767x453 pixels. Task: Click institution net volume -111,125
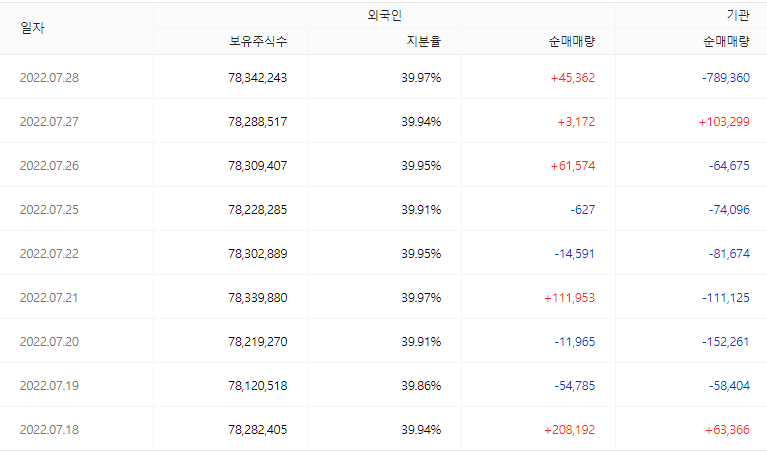click(x=726, y=298)
